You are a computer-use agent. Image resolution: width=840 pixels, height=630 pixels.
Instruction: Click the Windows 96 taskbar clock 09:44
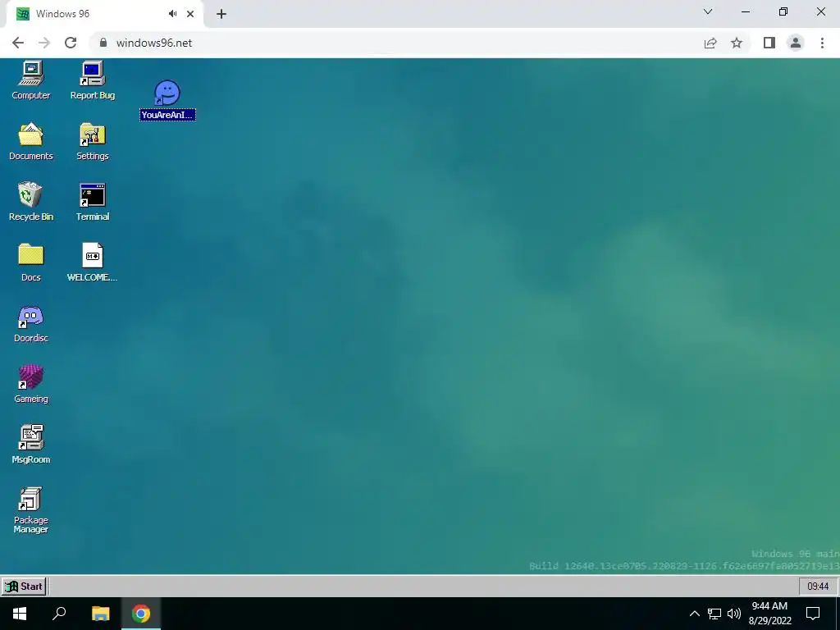point(818,586)
